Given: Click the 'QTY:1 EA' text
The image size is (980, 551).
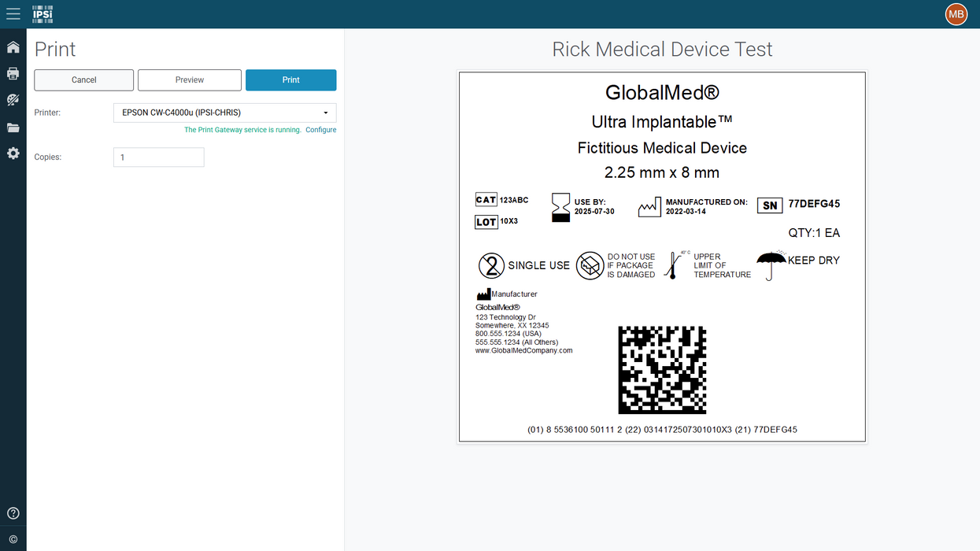Looking at the screenshot, I should point(814,233).
